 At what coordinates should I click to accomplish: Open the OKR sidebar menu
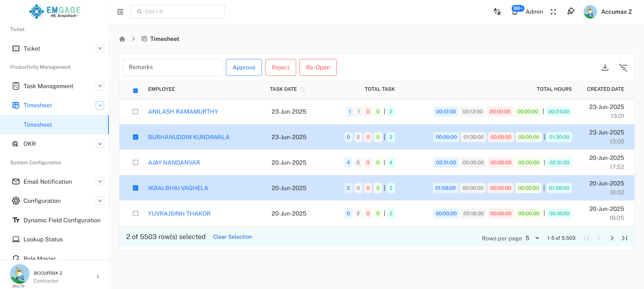tap(30, 144)
